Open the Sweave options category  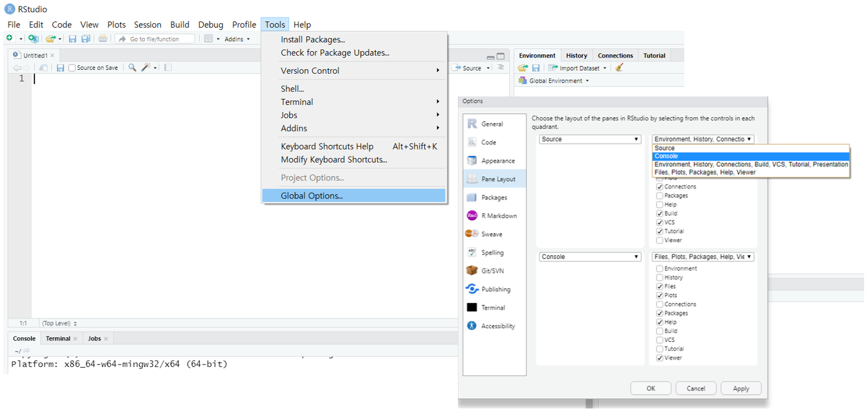point(495,234)
